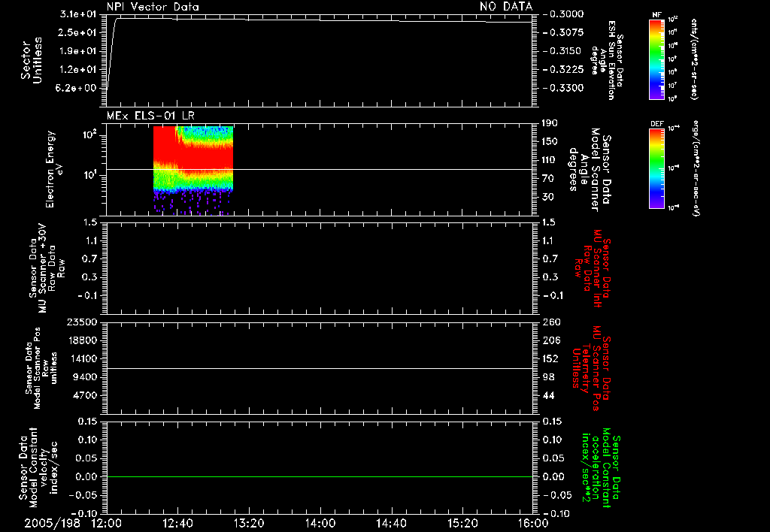Image resolution: width=770 pixels, height=532 pixels.
Task: Click the "3.1e+01" sector axis value
Action: pyautogui.click(x=77, y=14)
